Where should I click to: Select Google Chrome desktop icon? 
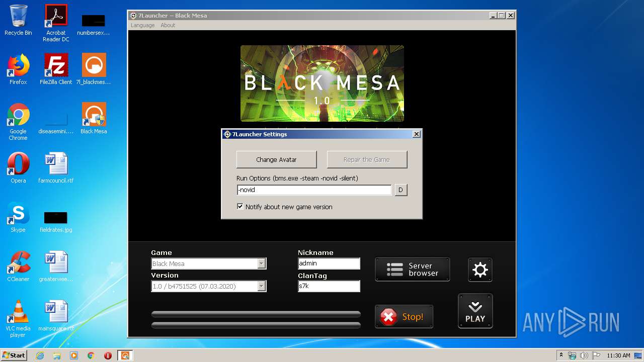pyautogui.click(x=18, y=122)
